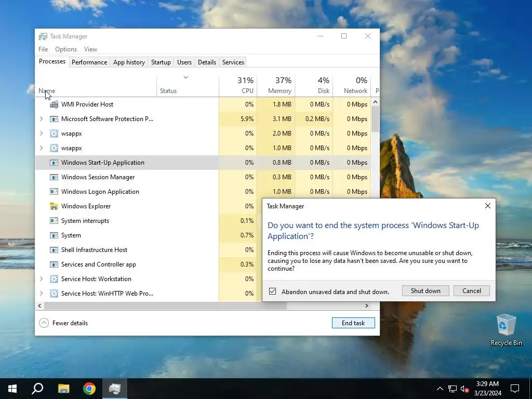The width and height of the screenshot is (532, 399).
Task: Click the horizontal scrollbar left arrow
Action: (39, 306)
